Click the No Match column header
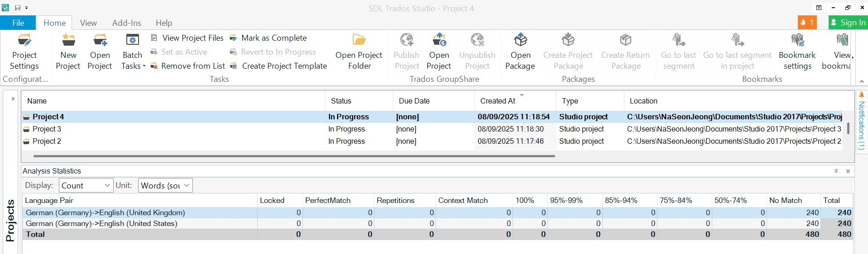This screenshot has width=868, height=254. click(793, 200)
